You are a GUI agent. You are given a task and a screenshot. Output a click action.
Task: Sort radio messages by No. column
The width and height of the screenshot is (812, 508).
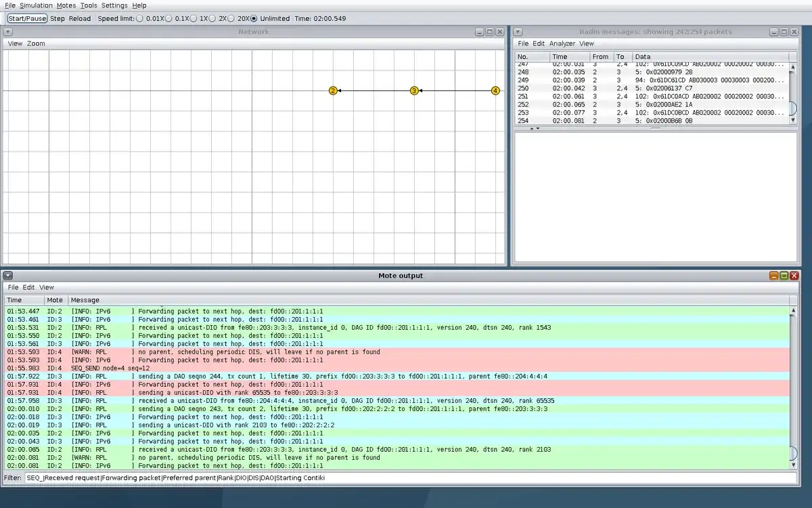[x=532, y=57]
